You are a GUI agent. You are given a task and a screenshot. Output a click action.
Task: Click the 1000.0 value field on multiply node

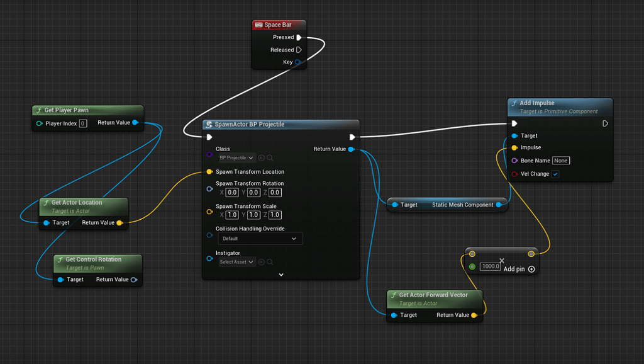point(491,266)
